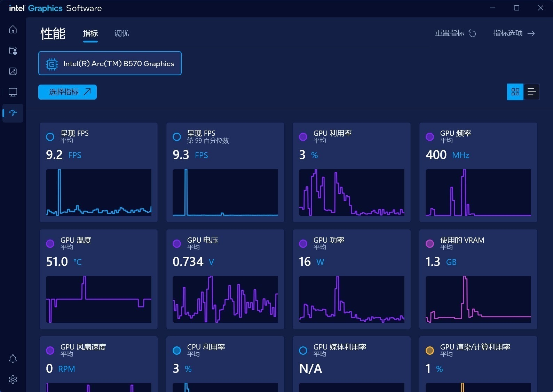The height and width of the screenshot is (392, 553).
Task: Open the Home page in sidebar
Action: [x=13, y=30]
